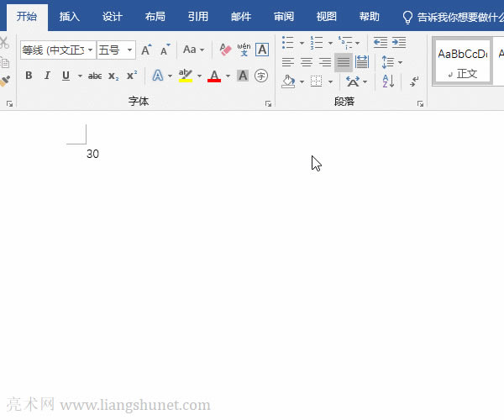The height and width of the screenshot is (420, 504).
Task: Expand the line spacing dropdown
Action: 400,62
